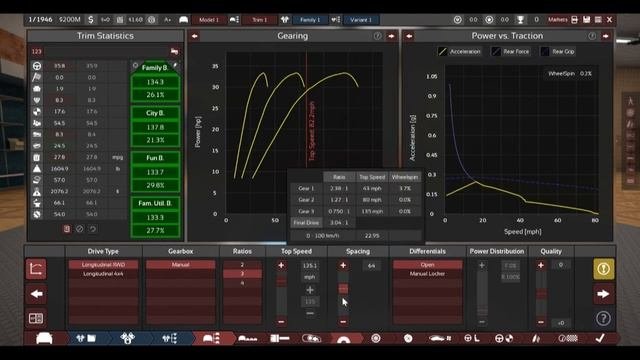Open the car-with-grid icon tab in bottom bar
The width and height of the screenshot is (640, 360).
[x=440, y=338]
